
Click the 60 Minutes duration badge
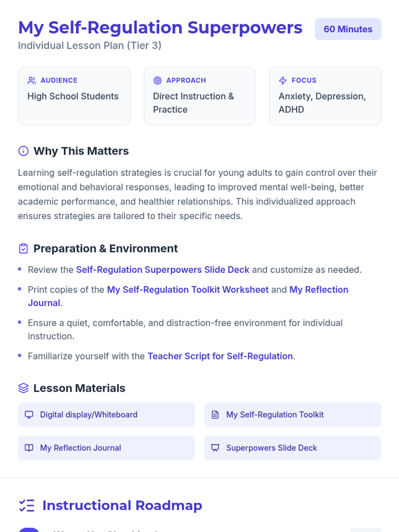348,29
